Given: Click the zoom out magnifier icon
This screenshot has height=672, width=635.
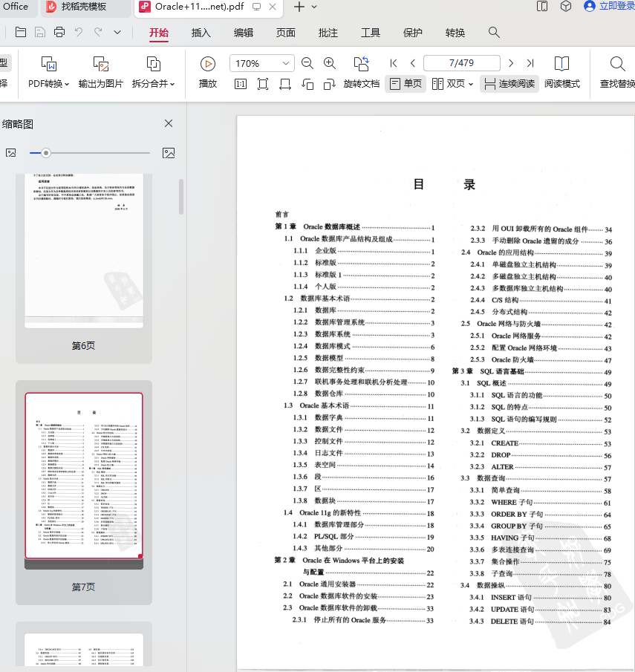Looking at the screenshot, I should (x=307, y=63).
